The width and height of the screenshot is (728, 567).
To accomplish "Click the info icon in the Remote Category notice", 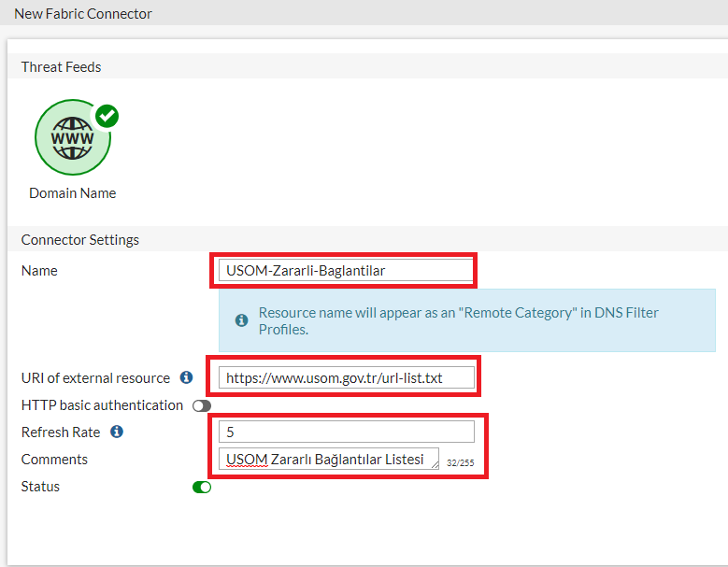I will coord(241,320).
